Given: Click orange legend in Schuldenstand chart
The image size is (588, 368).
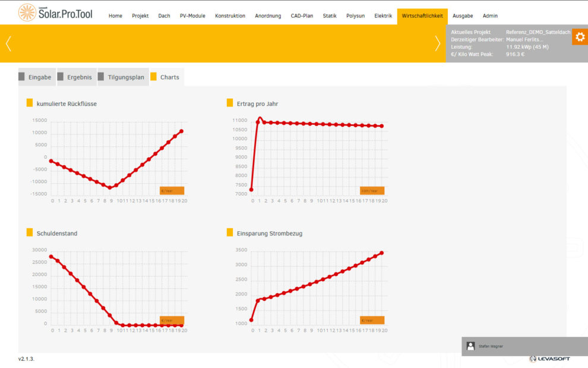Looking at the screenshot, I should coord(172,320).
